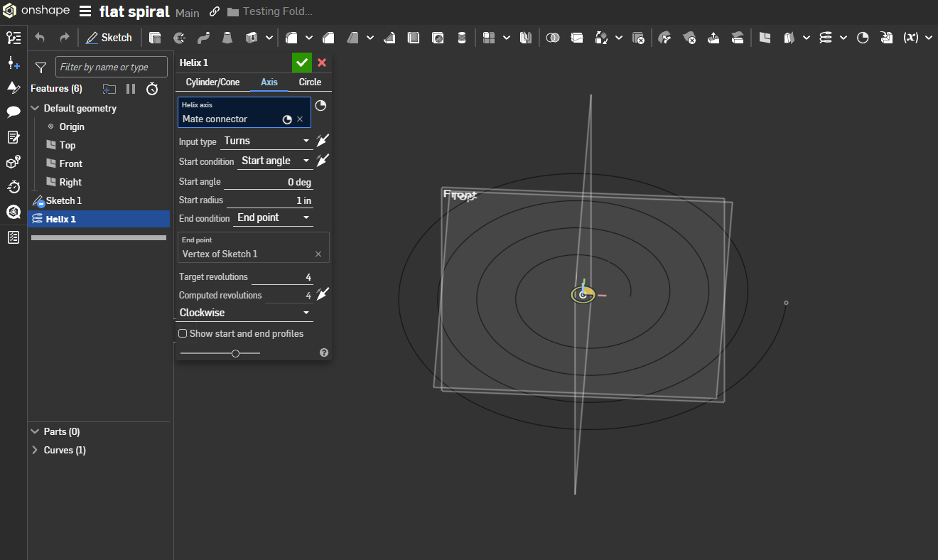
Task: Open the Input type Turns dropdown
Action: 267,141
